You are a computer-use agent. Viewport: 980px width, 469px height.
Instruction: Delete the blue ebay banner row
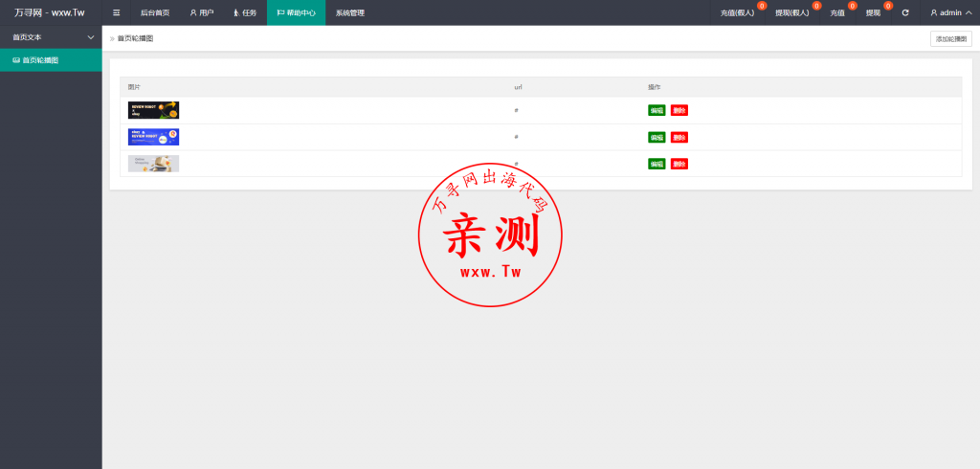[x=679, y=137]
